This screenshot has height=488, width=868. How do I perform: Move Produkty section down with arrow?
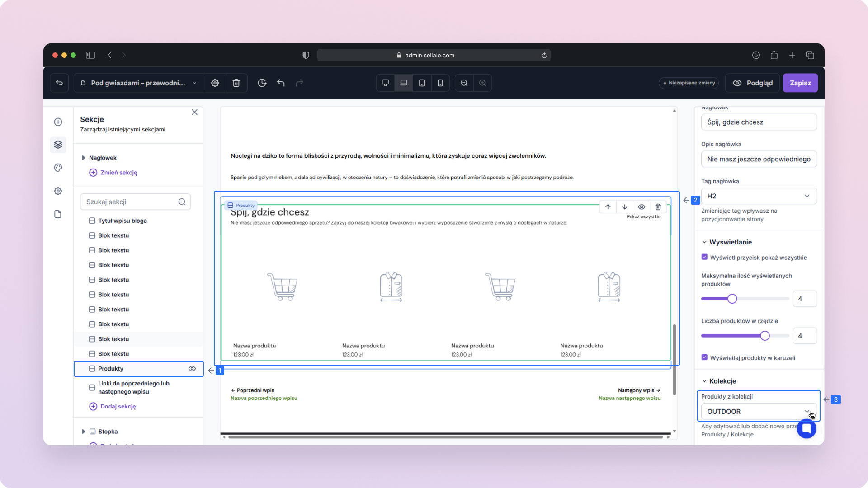tap(624, 207)
